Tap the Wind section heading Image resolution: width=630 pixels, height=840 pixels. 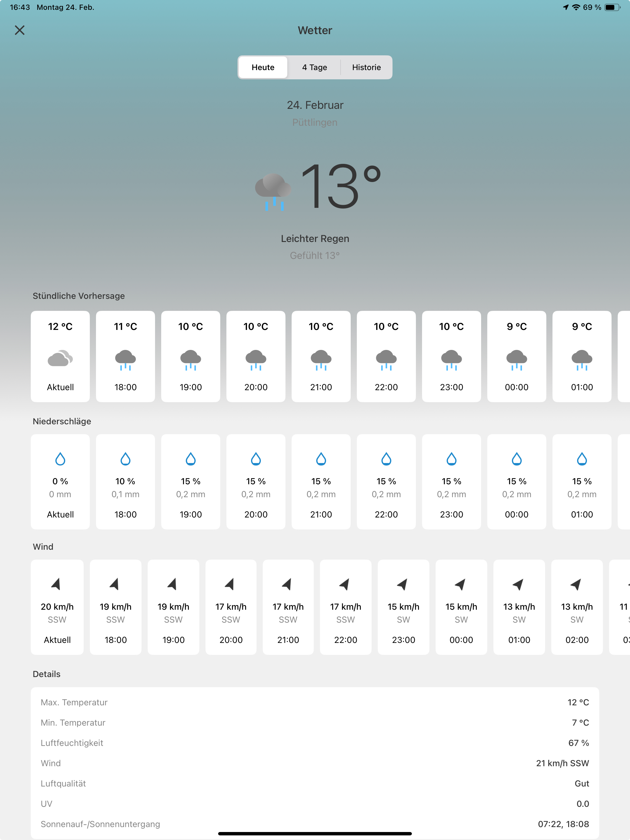click(43, 546)
